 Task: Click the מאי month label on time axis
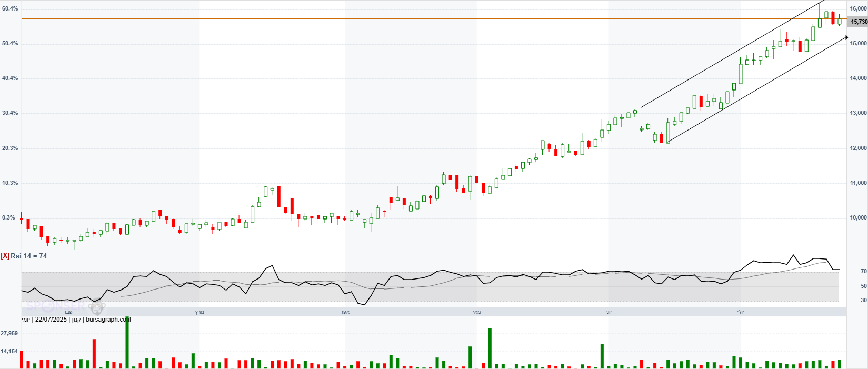[476, 312]
